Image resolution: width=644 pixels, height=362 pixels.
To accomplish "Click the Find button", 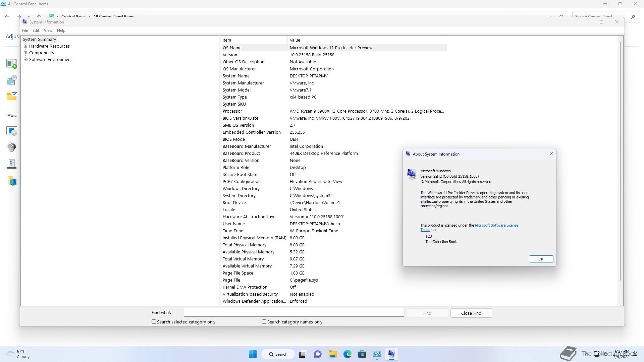I will [427, 313].
